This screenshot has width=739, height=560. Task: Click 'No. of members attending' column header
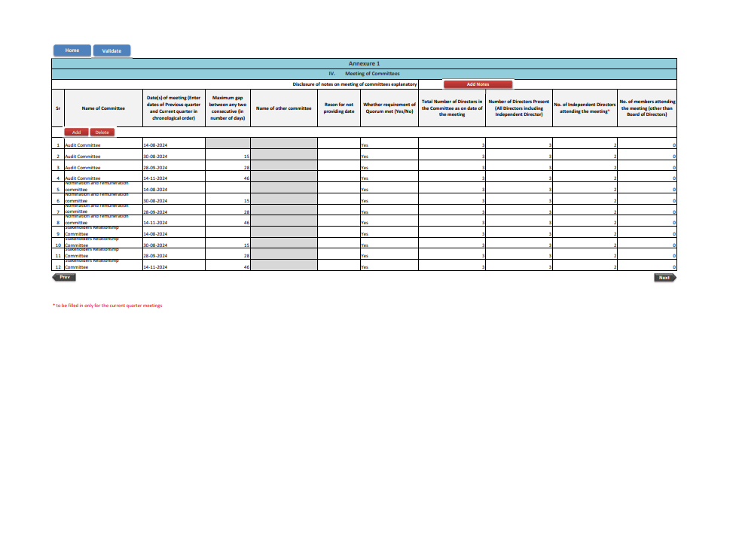pyautogui.click(x=647, y=108)
